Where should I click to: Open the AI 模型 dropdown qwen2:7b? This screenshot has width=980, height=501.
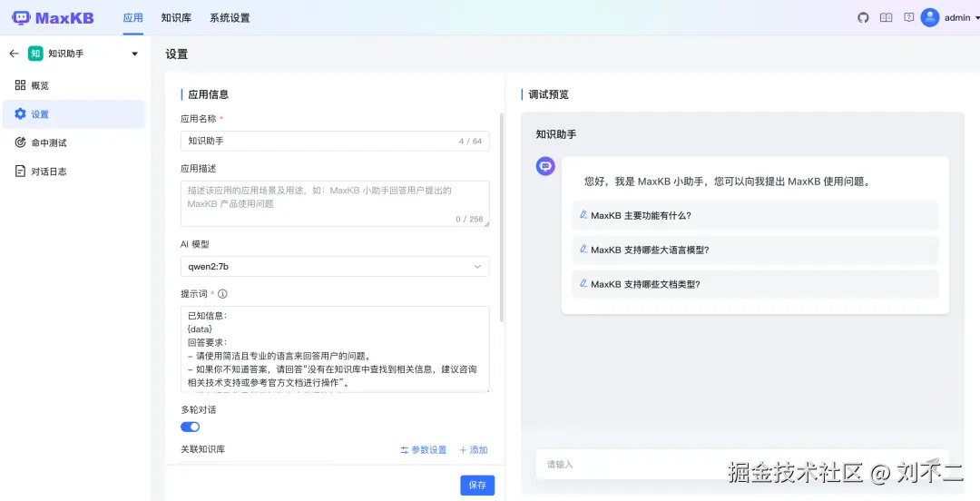pyautogui.click(x=335, y=267)
